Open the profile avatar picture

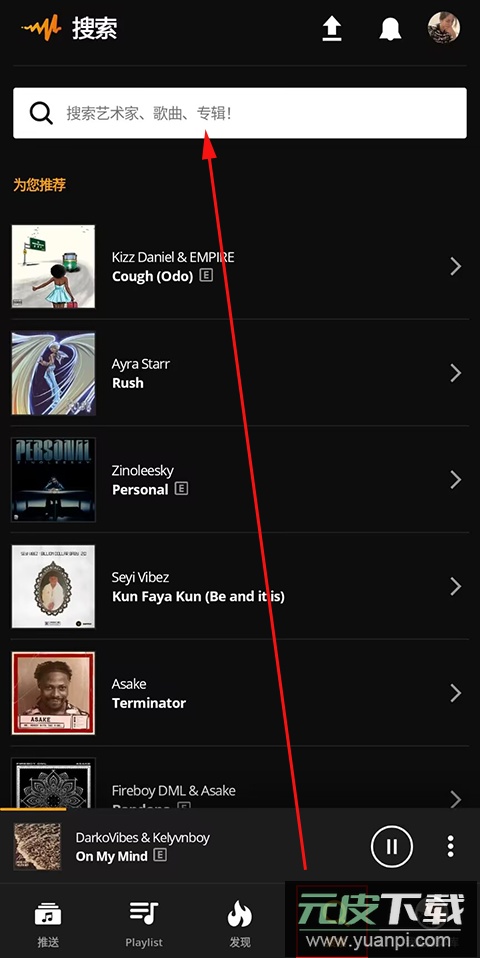(444, 28)
